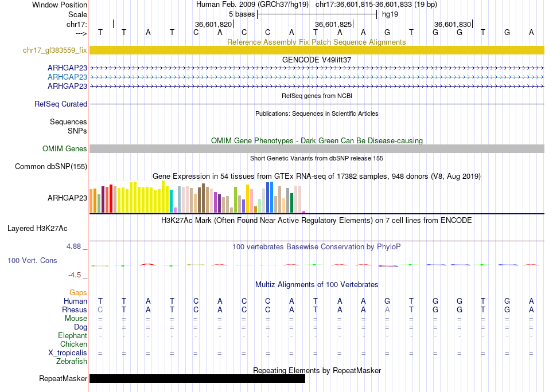Open the Layered H3K27Ac track label
545x392 pixels.
coord(37,229)
